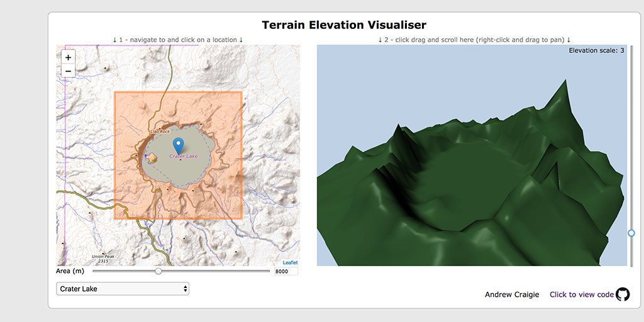Viewport: 644px width, 322px height.
Task: Click the Elevation scale vertical slider handle
Action: (631, 233)
